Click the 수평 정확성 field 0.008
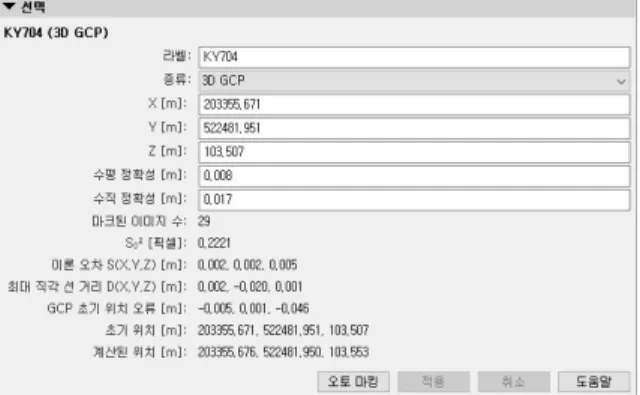 pos(414,175)
